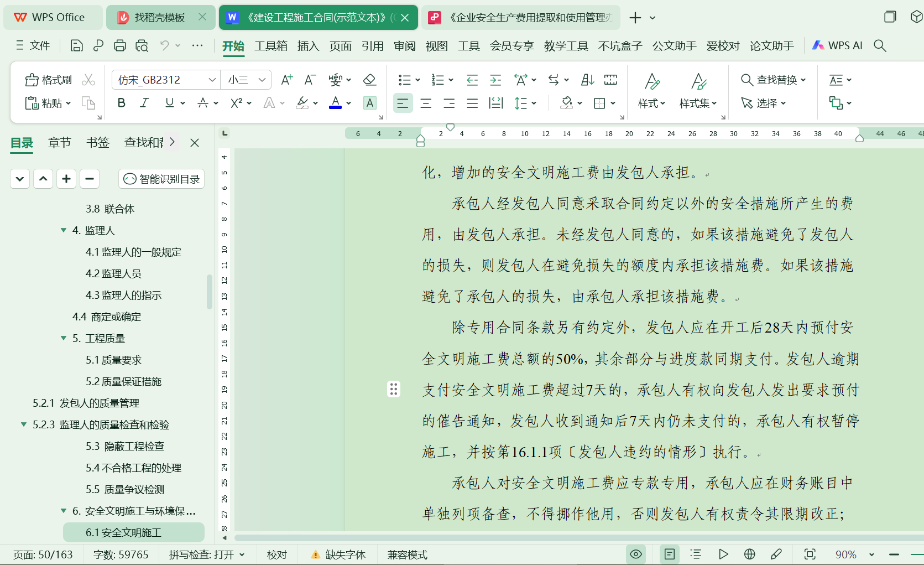Click 缺失字体 warning in status bar

[338, 554]
